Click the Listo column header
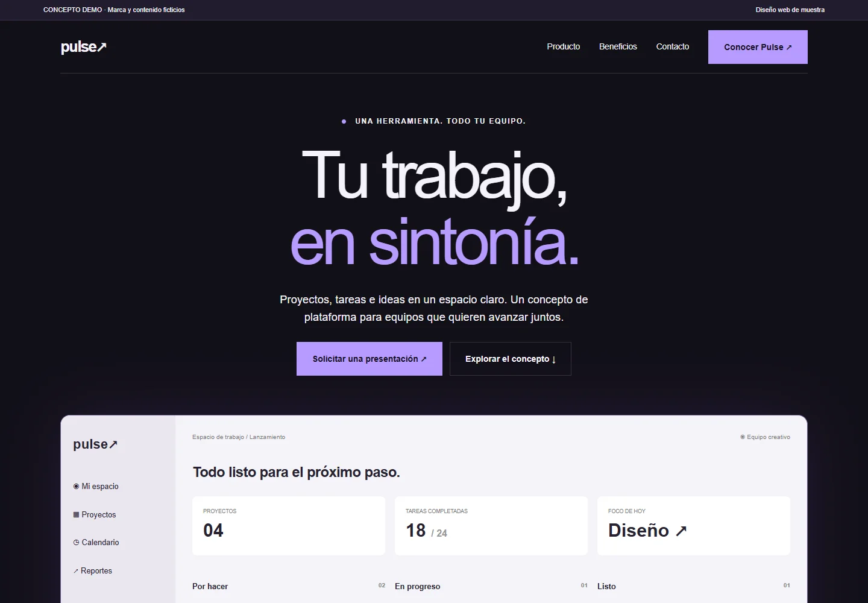Image resolution: width=868 pixels, height=603 pixels. 606,586
